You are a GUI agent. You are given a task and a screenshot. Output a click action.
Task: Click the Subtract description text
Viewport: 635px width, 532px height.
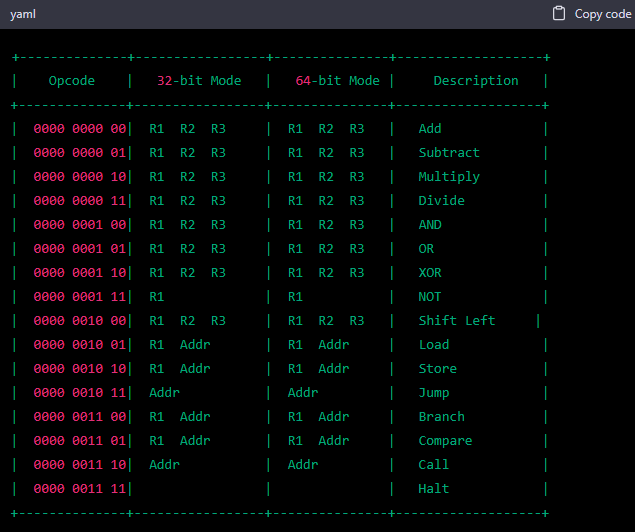click(x=449, y=153)
